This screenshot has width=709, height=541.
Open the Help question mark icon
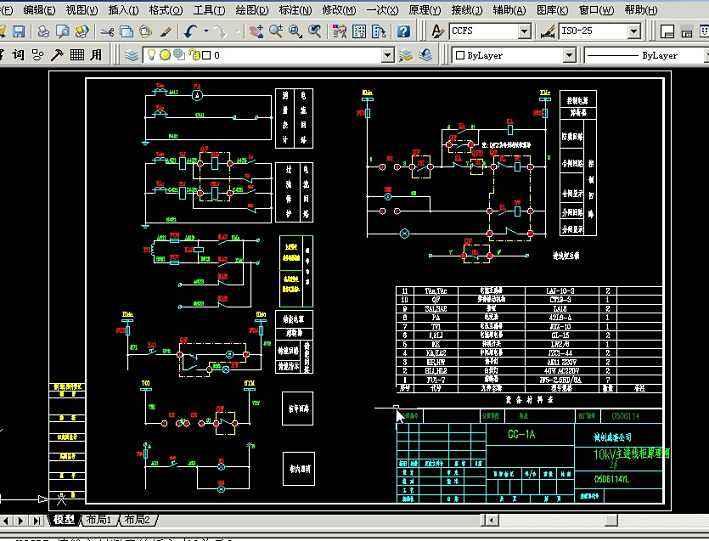[404, 32]
